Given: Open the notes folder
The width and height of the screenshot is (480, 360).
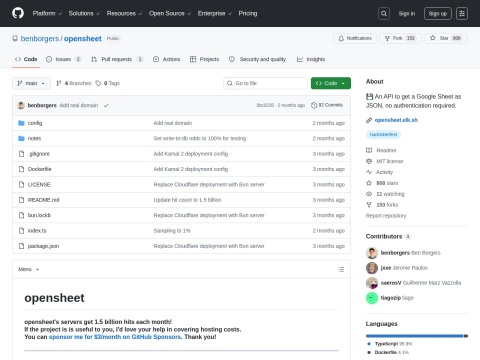Looking at the screenshot, I should [34, 138].
